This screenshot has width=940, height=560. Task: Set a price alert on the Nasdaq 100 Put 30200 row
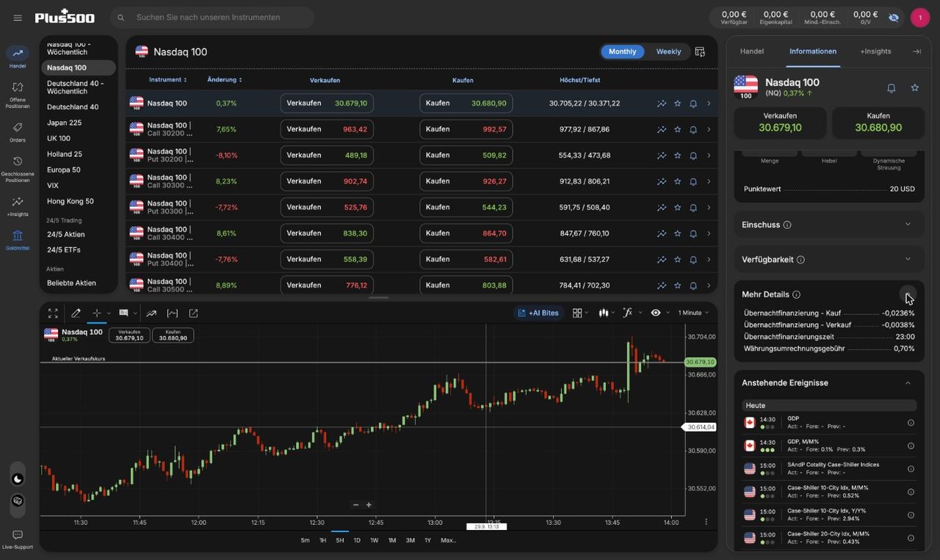pos(693,156)
